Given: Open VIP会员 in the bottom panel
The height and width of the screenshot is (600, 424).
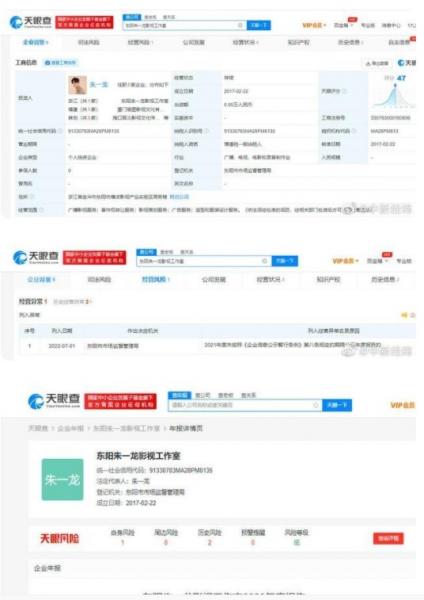Looking at the screenshot, I should [x=402, y=405].
